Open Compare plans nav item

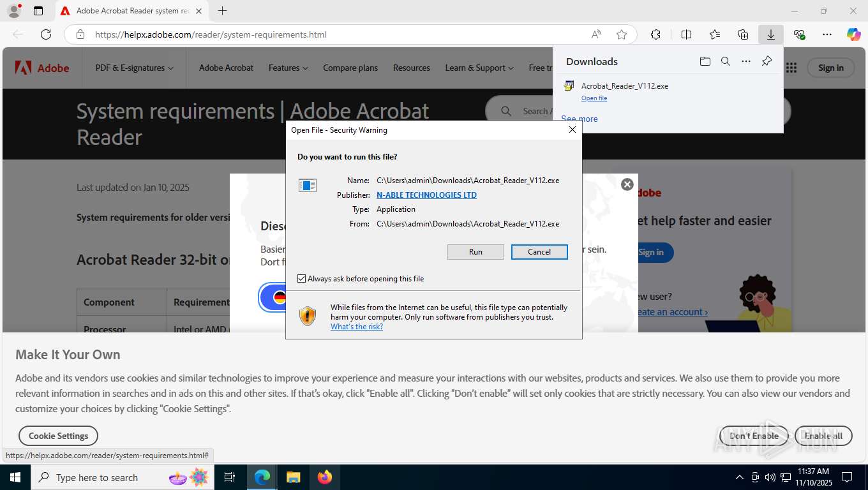pyautogui.click(x=350, y=68)
